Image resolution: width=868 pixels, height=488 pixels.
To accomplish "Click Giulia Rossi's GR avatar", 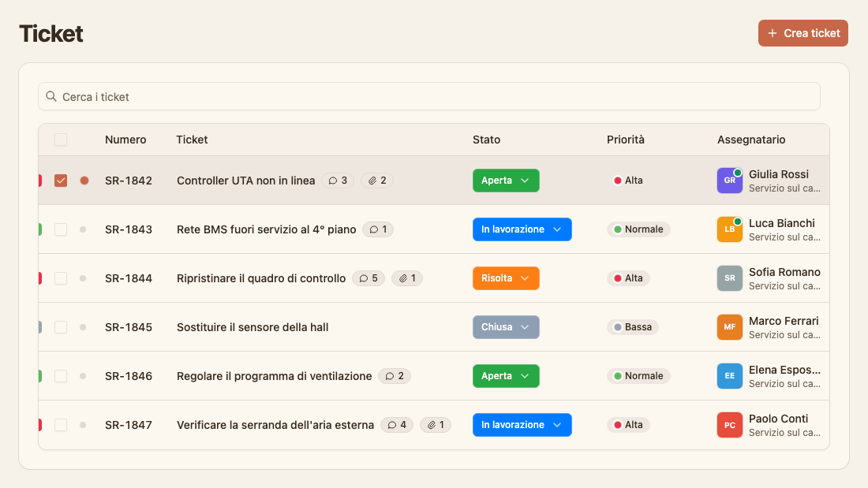I will click(x=730, y=181).
